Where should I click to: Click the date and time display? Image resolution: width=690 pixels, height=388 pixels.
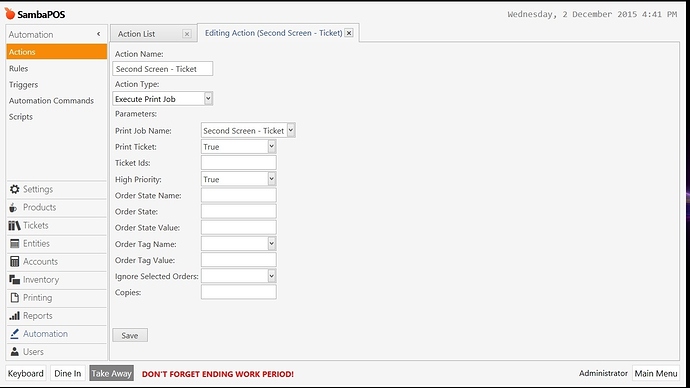592,14
